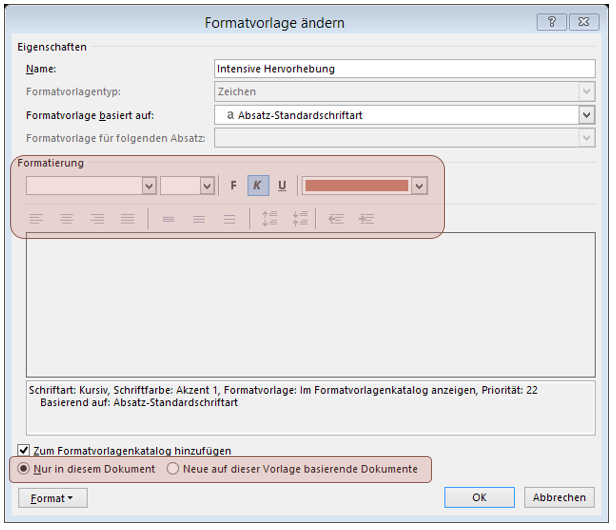Click the center alignment icon
The width and height of the screenshot is (616, 530).
[66, 219]
